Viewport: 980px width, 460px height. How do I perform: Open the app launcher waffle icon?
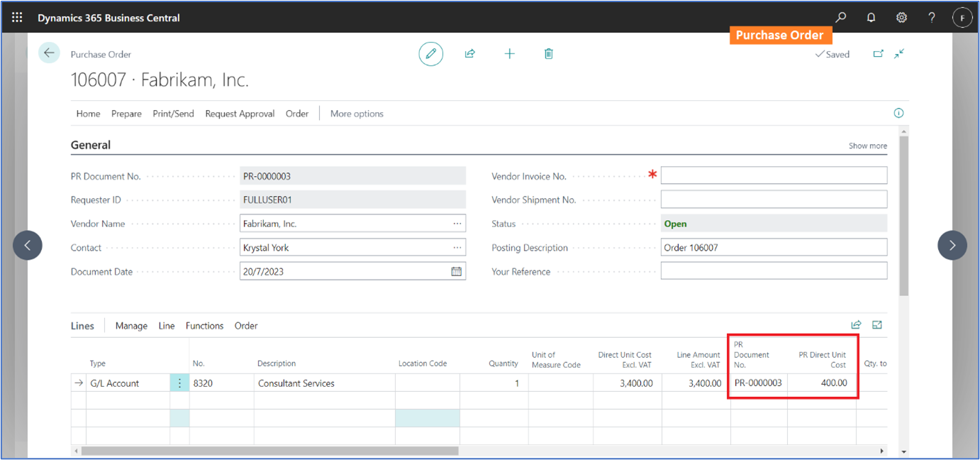[17, 18]
